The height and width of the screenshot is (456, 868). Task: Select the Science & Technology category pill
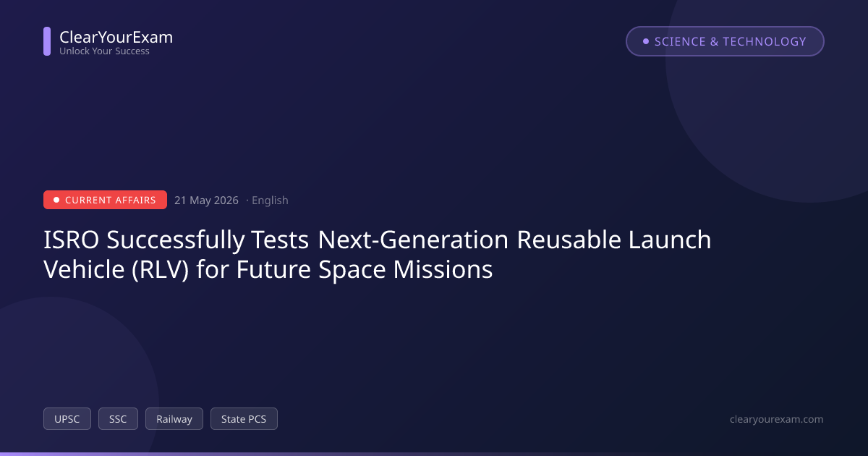click(725, 41)
